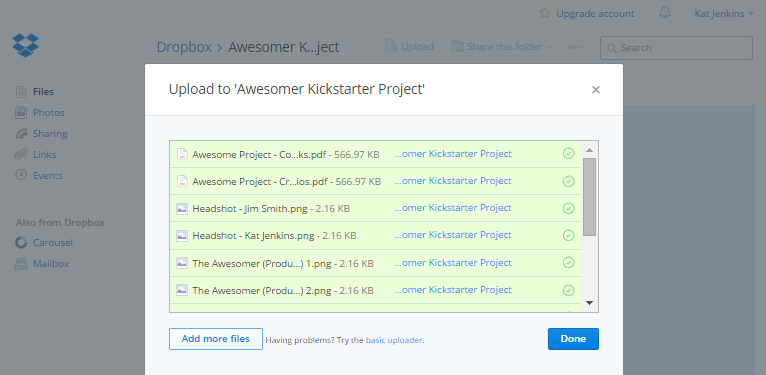Open the Kat Jenkins account dropdown

(724, 14)
